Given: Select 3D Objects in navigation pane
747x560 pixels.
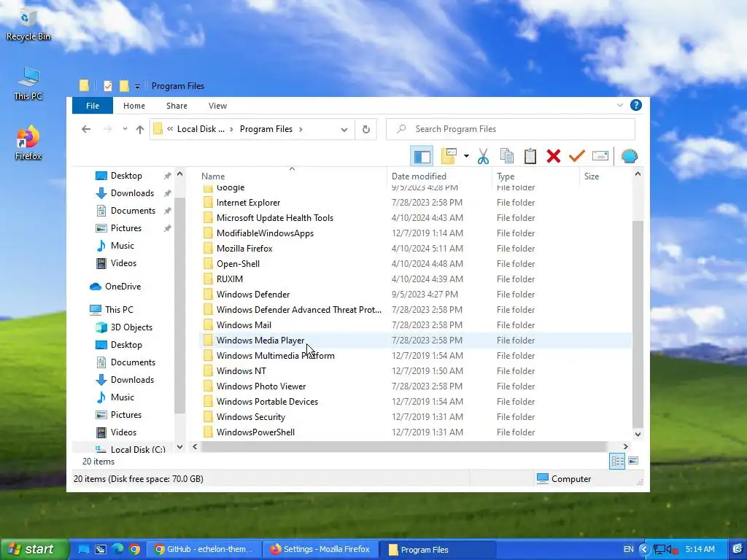Looking at the screenshot, I should 131,327.
